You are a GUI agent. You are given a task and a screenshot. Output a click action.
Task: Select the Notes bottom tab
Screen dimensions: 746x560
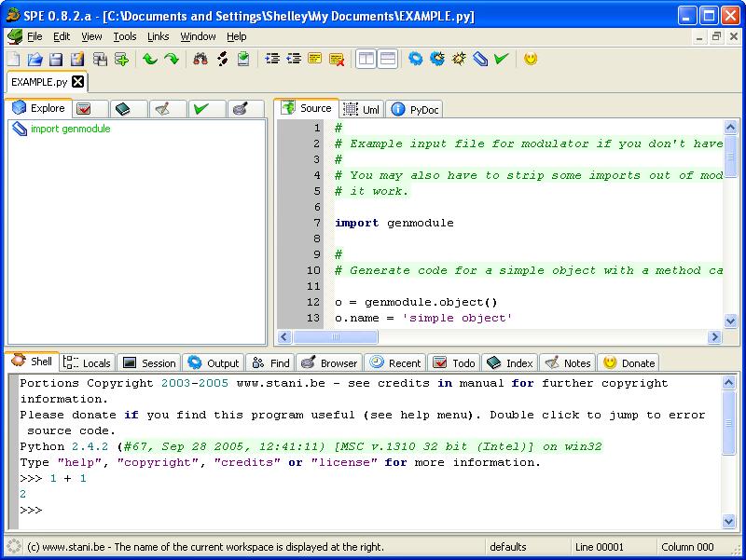tap(568, 363)
